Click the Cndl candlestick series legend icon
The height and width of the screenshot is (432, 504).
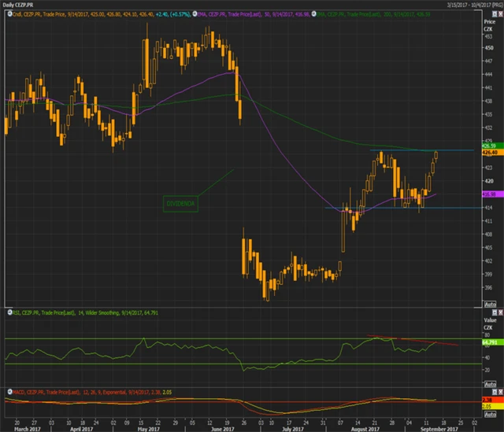point(7,13)
